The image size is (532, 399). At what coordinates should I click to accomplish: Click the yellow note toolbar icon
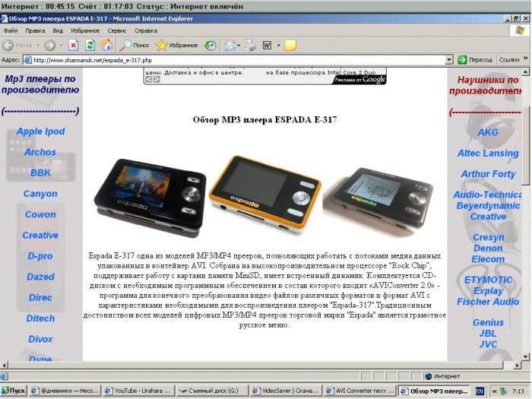click(x=290, y=45)
